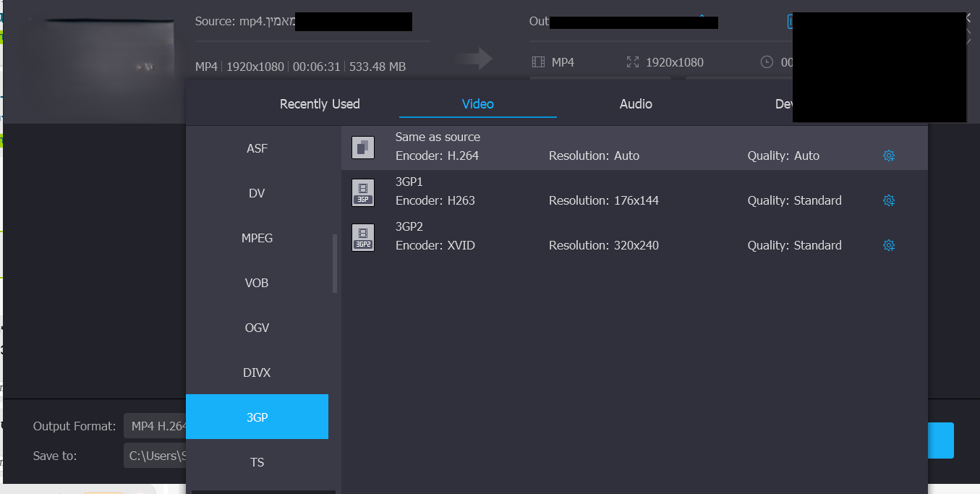Choose the DIVX format in list

[x=257, y=372]
